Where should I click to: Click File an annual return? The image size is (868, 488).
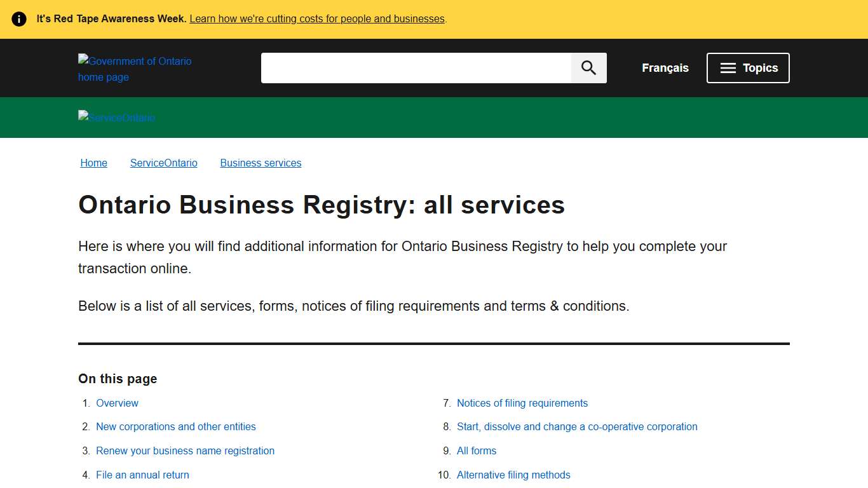pos(142,475)
